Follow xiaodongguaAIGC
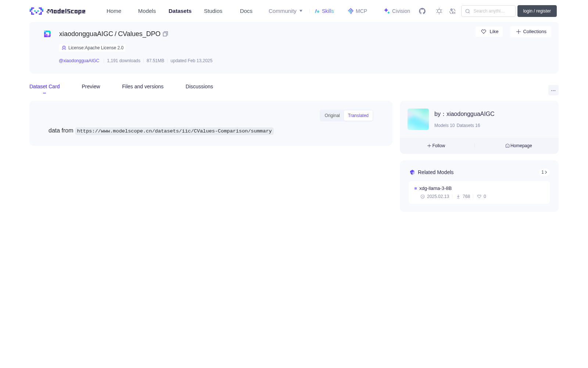The image size is (588, 368). point(436,146)
